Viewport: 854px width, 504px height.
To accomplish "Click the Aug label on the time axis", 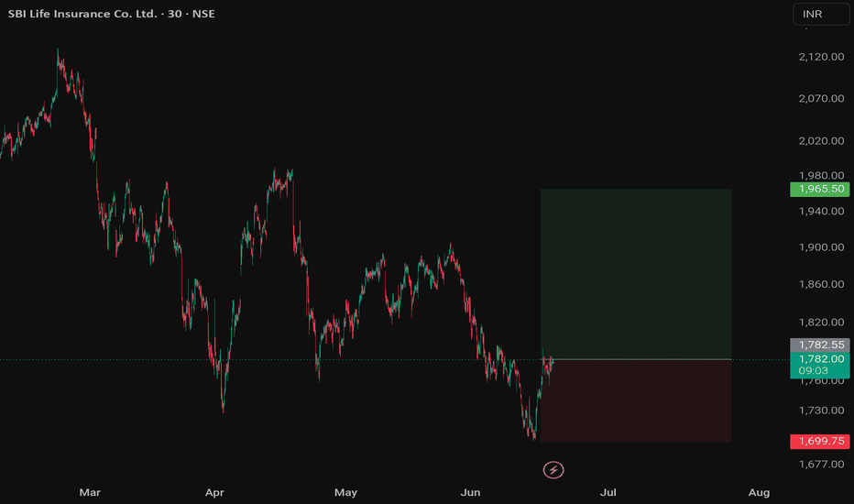I will [759, 493].
